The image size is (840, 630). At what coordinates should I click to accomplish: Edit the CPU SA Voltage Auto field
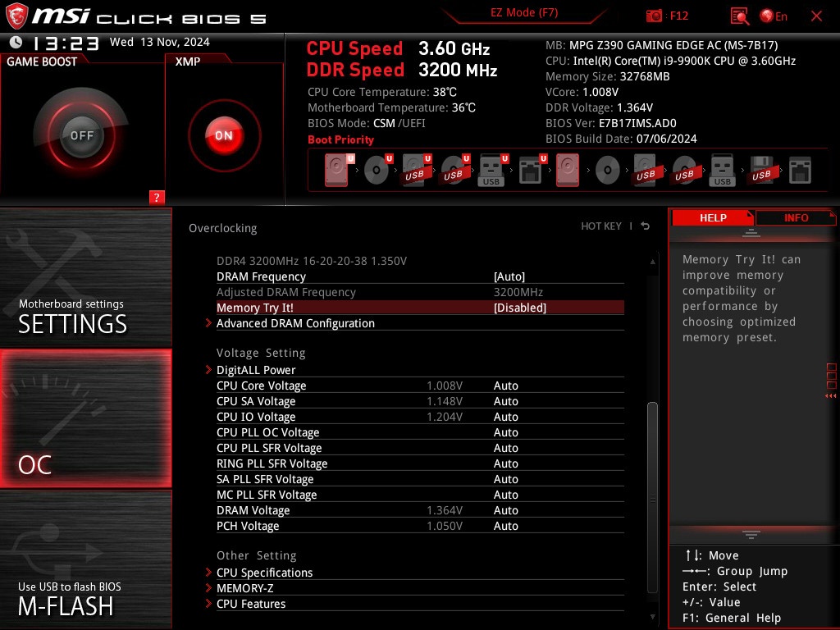tap(505, 401)
